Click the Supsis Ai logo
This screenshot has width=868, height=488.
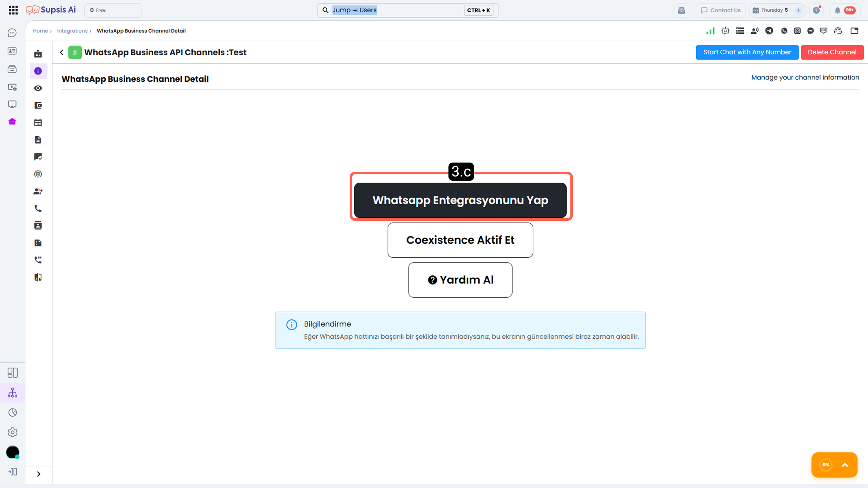[51, 10]
